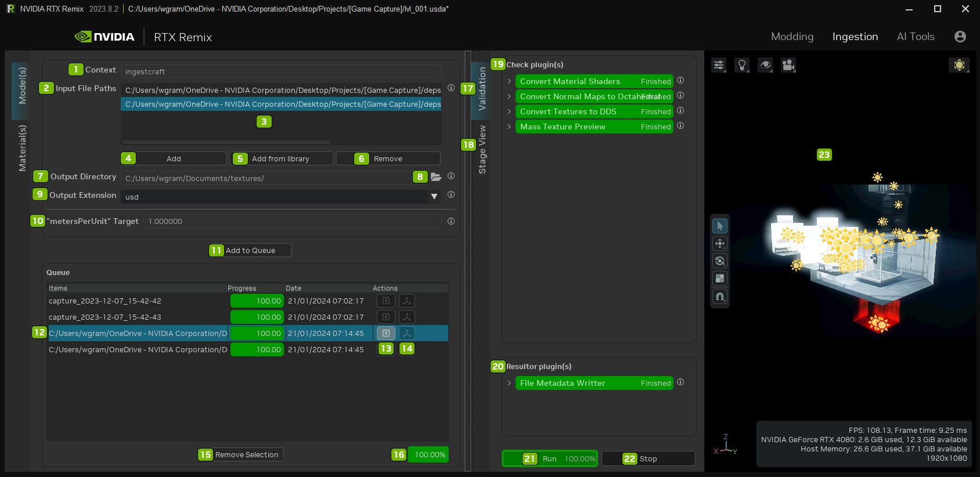980x477 pixels.
Task: Click the Add button
Action: point(174,158)
